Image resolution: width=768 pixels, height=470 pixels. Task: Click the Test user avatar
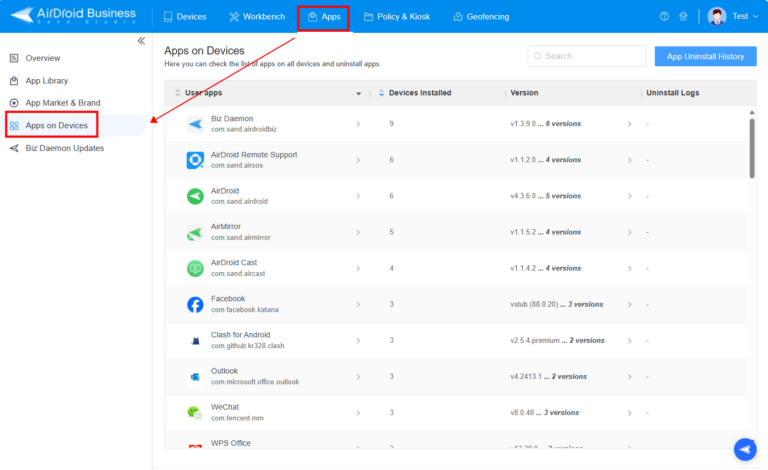(717, 16)
